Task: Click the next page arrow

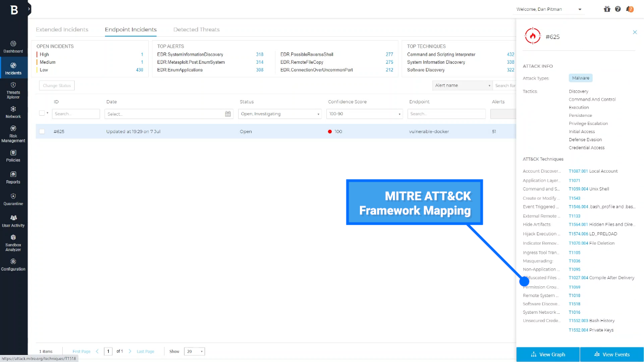Action: pos(130,351)
